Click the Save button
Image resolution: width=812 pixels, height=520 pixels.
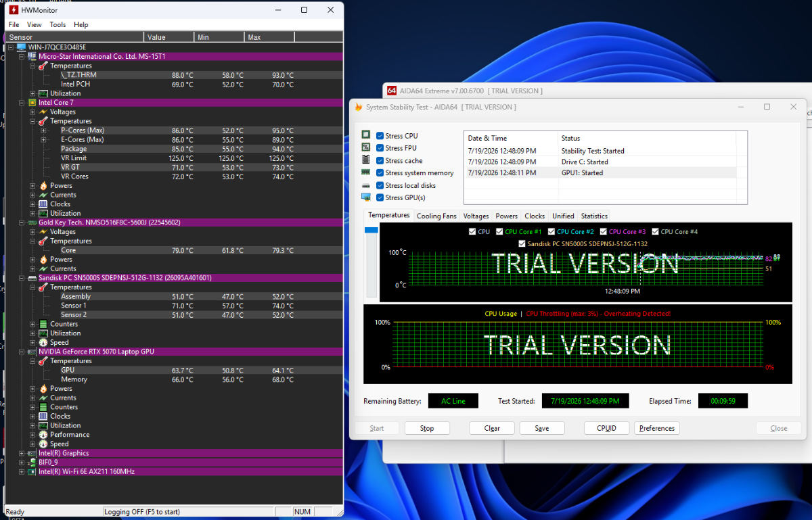coord(542,428)
